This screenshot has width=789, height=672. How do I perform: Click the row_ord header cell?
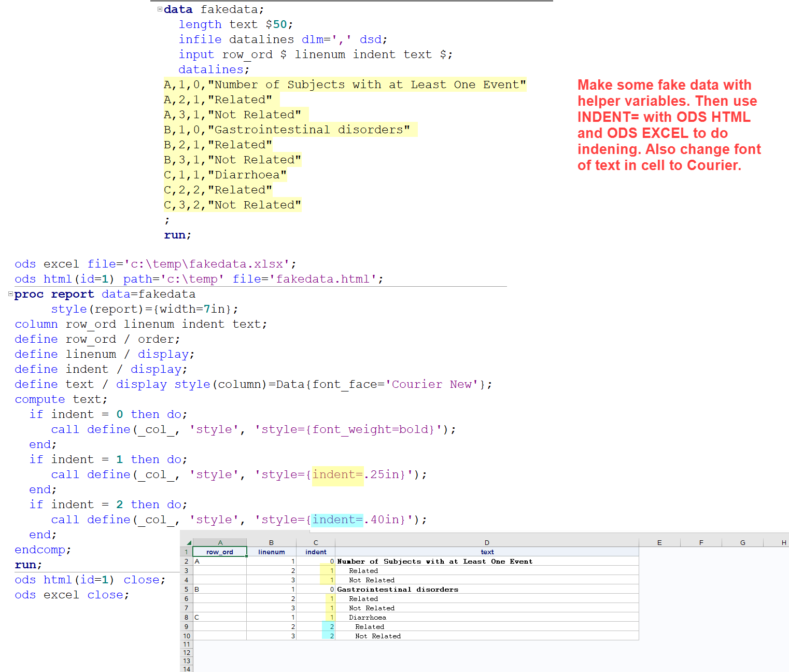[x=220, y=552]
